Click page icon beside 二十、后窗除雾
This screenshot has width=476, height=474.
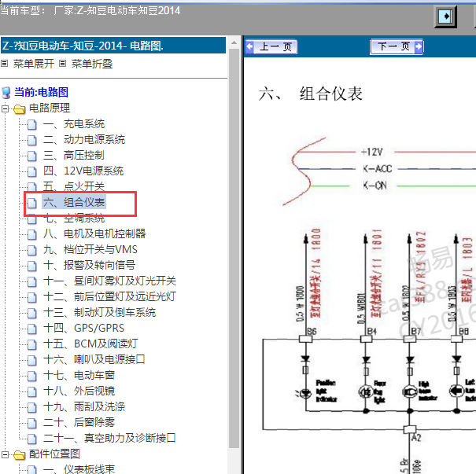pyautogui.click(x=32, y=424)
